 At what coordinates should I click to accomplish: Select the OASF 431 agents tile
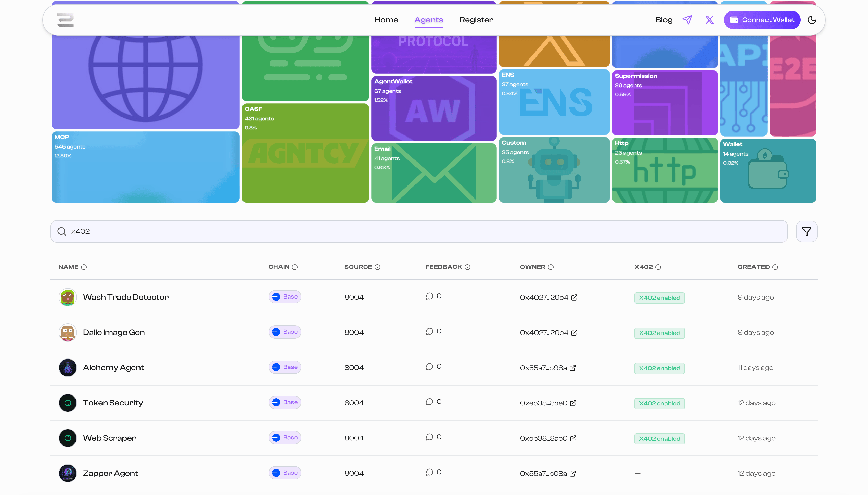305,153
